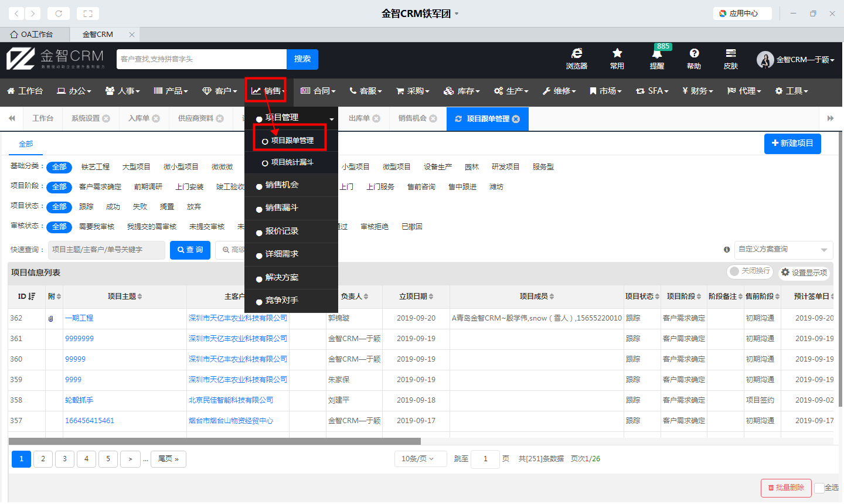This screenshot has width=844, height=504.
Task: Click the 查询 query button
Action: [x=190, y=250]
